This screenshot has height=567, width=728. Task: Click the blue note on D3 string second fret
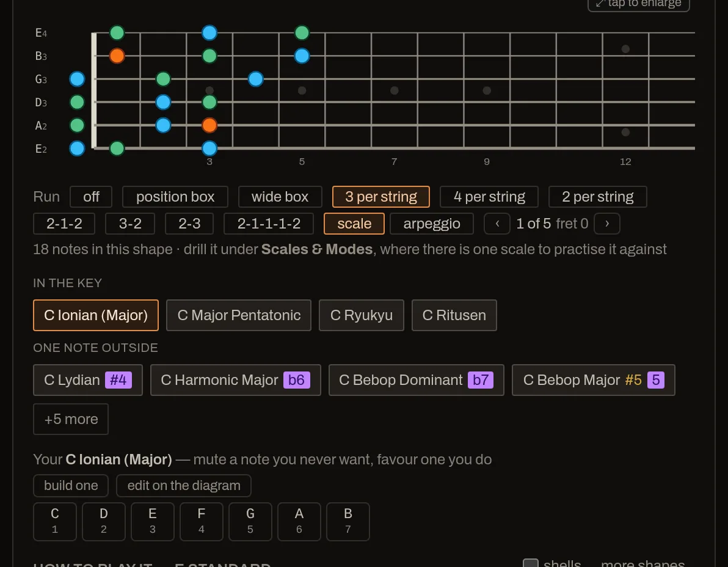pyautogui.click(x=163, y=101)
